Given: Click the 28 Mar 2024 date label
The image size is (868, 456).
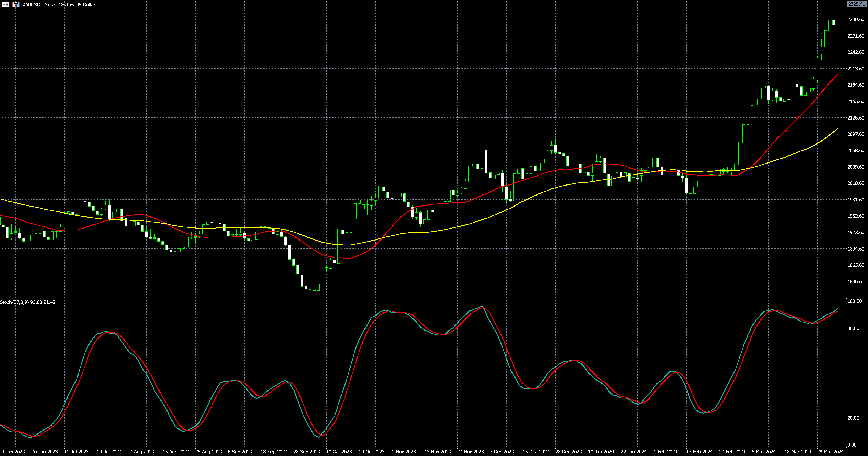Looking at the screenshot, I should click(x=831, y=452).
